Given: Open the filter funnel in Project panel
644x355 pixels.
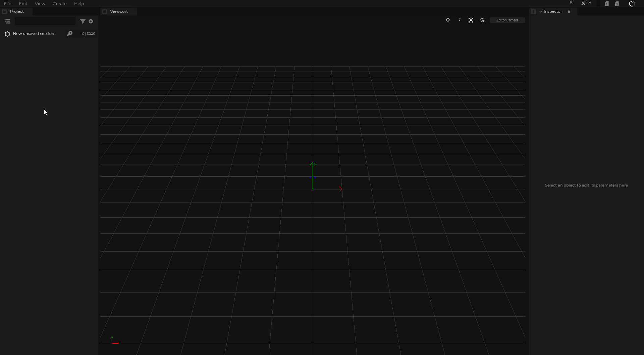Looking at the screenshot, I should coord(83,21).
